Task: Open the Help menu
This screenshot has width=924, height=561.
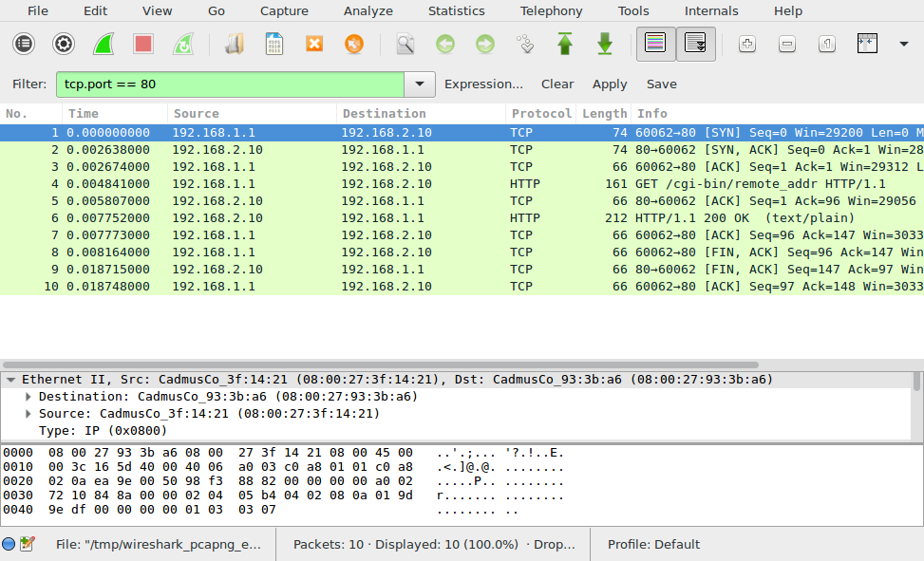Action: click(788, 10)
